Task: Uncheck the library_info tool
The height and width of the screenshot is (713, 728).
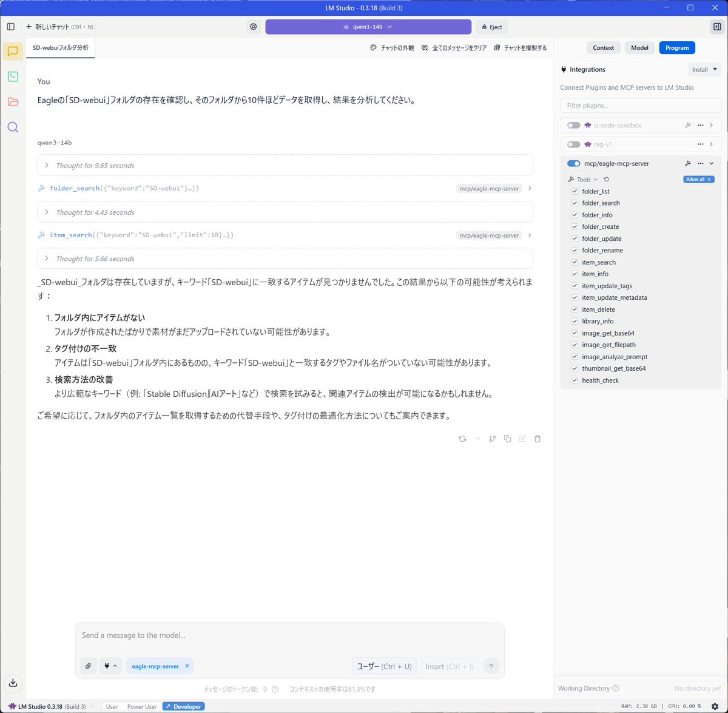Action: (x=575, y=321)
